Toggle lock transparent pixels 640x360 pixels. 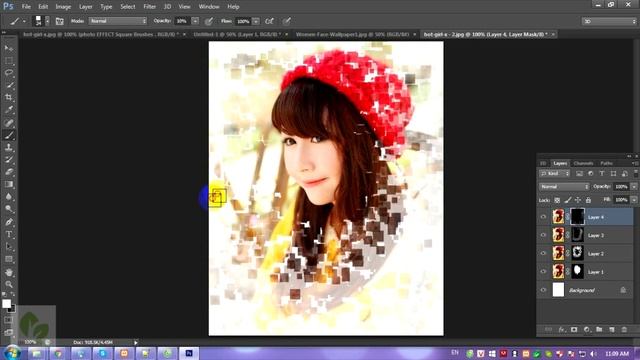tap(557, 200)
